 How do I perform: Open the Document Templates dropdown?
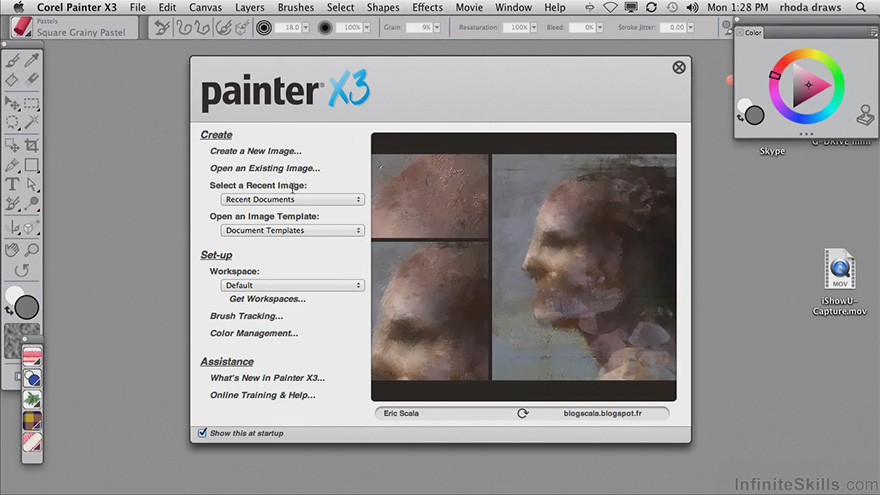click(292, 230)
